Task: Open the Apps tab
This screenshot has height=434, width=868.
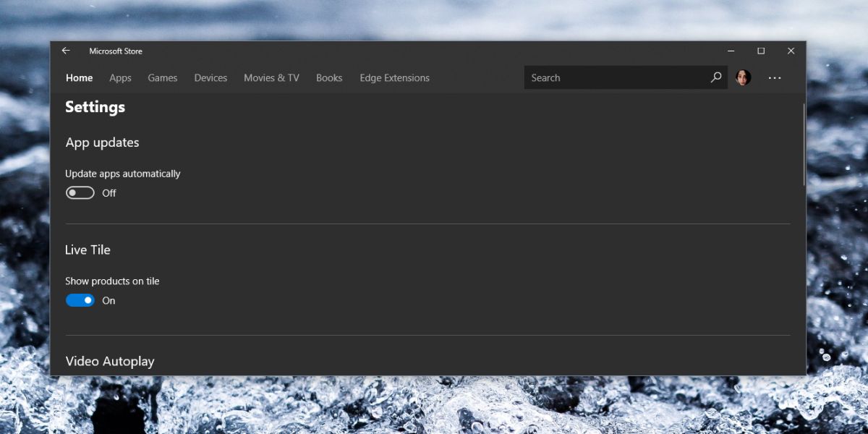Action: click(120, 78)
